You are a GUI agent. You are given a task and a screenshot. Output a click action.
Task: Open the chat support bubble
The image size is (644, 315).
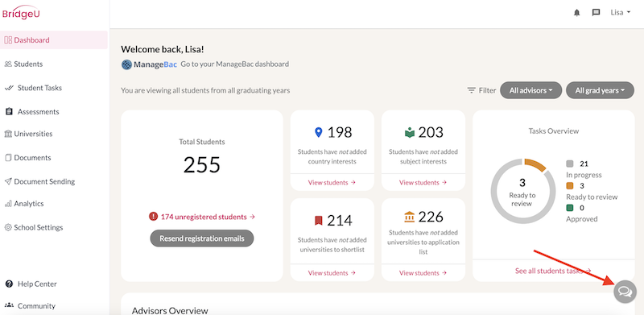(625, 292)
